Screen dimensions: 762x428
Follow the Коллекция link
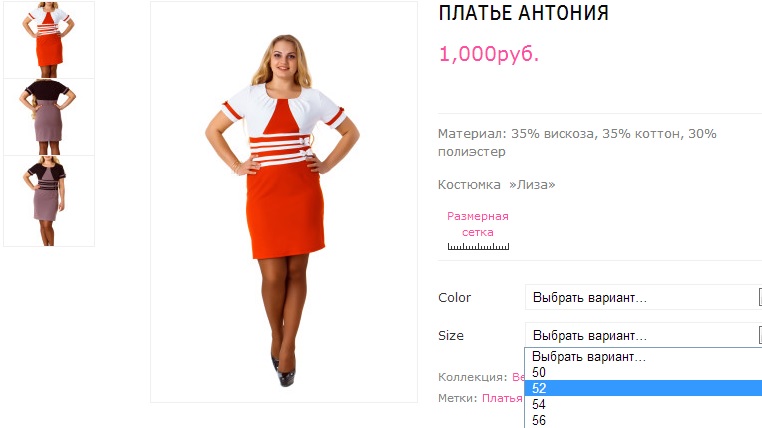pyautogui.click(x=518, y=377)
